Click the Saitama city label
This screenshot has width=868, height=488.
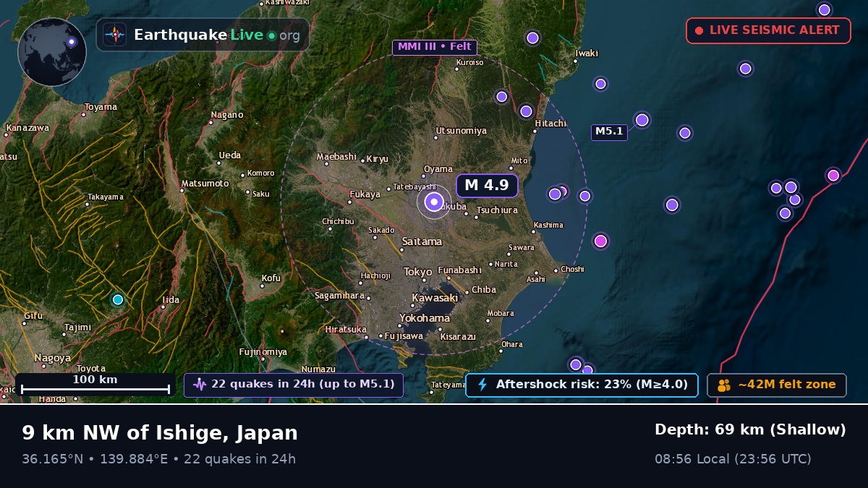[x=422, y=241]
